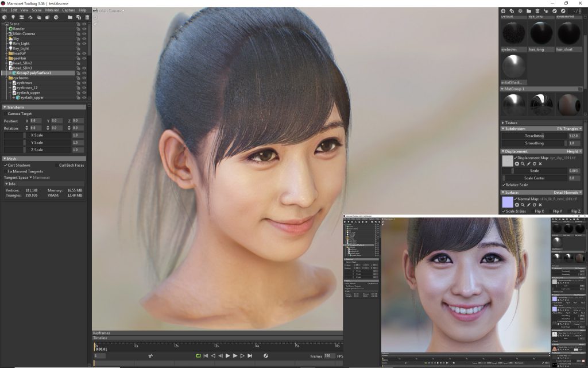The width and height of the screenshot is (588, 368).
Task: Reload the Normal Map texture
Action: [535, 205]
